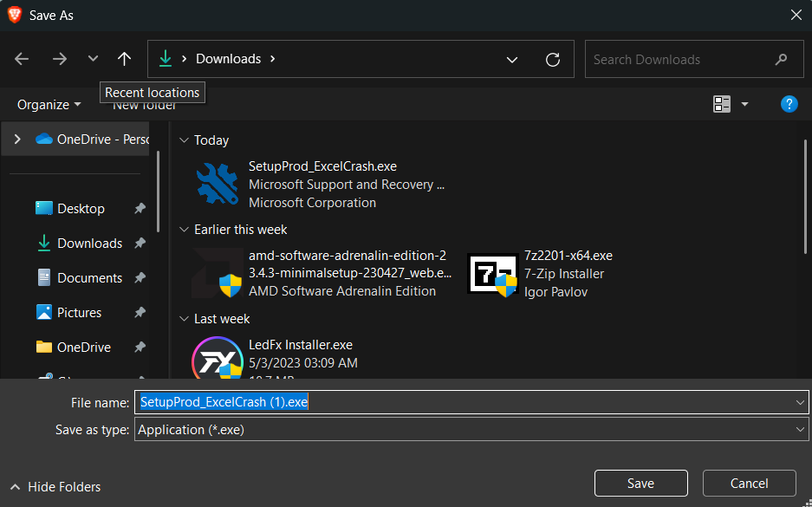Go up one folder level

[x=124, y=59]
